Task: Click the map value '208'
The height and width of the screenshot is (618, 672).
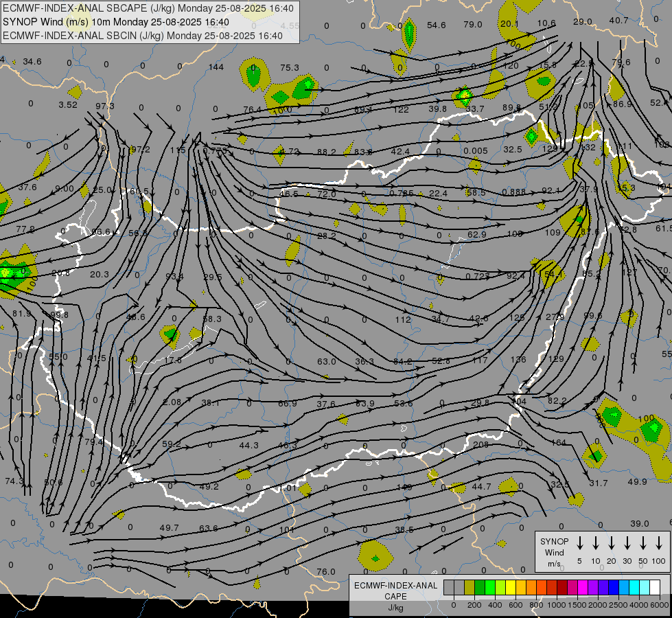Action: click(x=481, y=445)
